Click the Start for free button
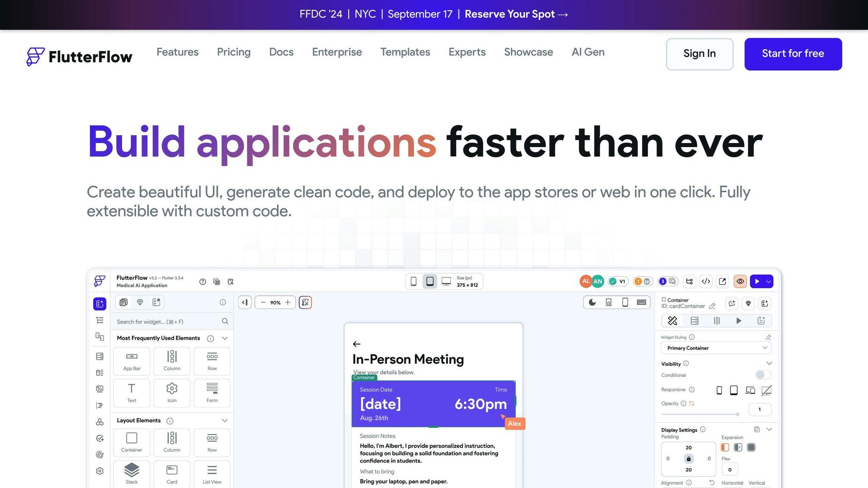The image size is (868, 488). [793, 54]
